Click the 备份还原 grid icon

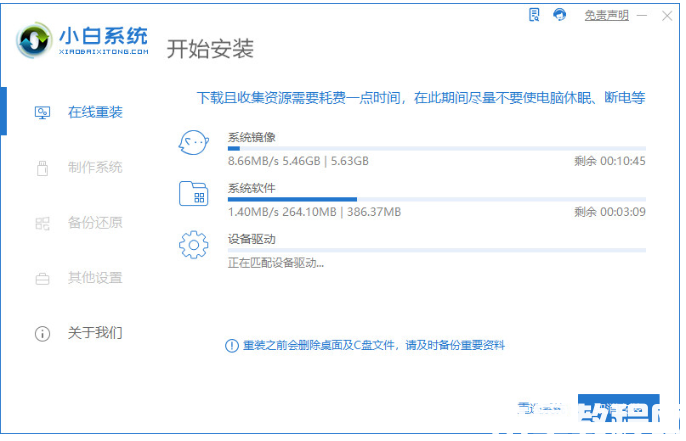[42, 224]
